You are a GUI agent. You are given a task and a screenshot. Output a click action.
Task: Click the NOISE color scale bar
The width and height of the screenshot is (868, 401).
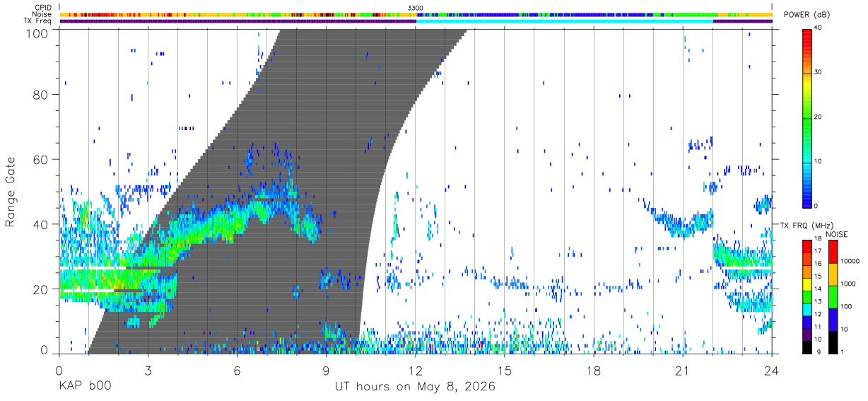pyautogui.click(x=833, y=296)
